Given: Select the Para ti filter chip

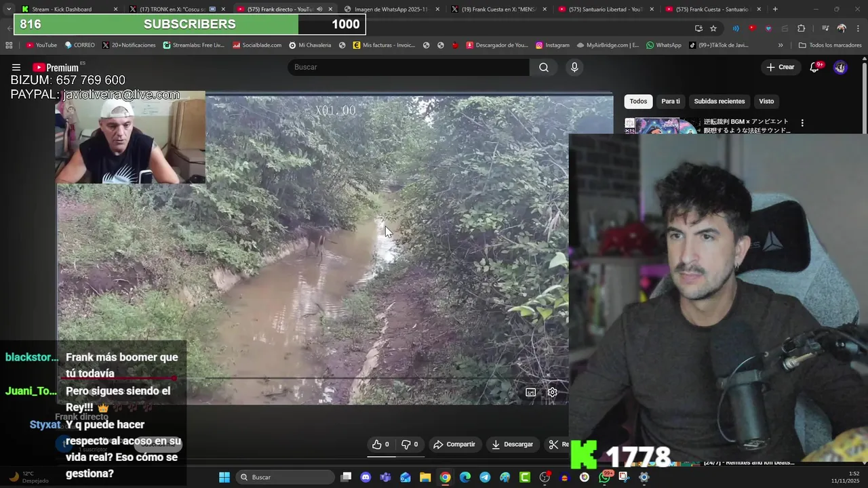Looking at the screenshot, I should coord(671,101).
